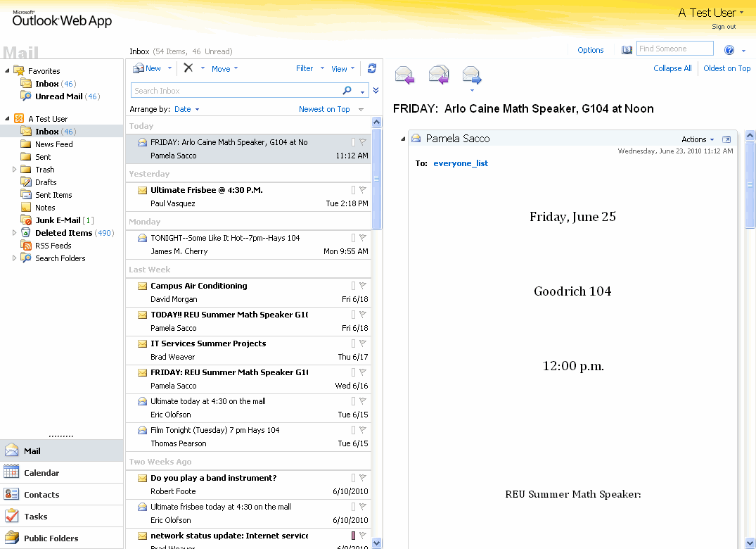The width and height of the screenshot is (756, 549).
Task: Click the Search Inbox field
Action: click(x=236, y=90)
